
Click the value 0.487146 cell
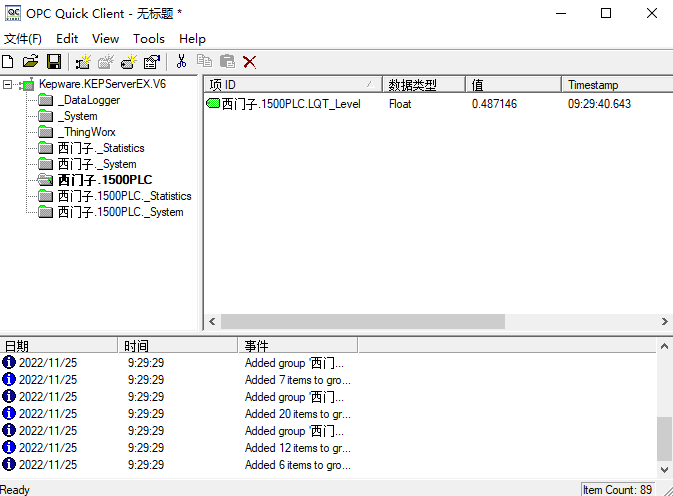(494, 104)
